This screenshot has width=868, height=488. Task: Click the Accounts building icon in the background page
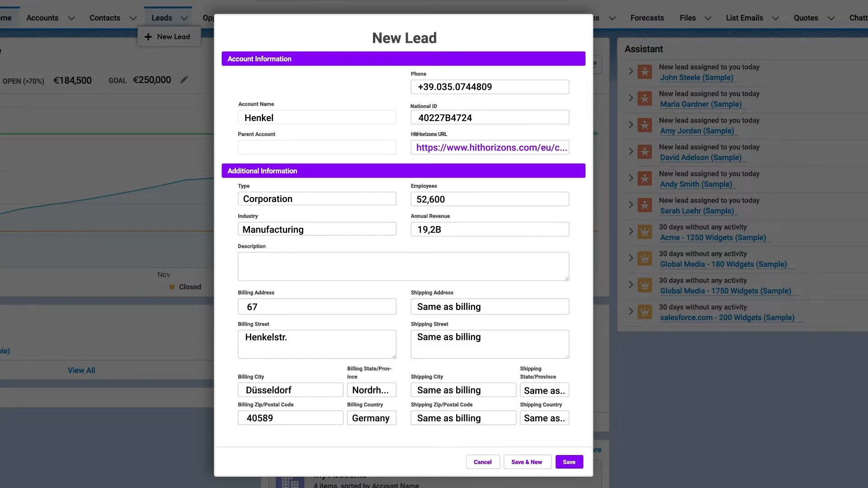[290, 482]
